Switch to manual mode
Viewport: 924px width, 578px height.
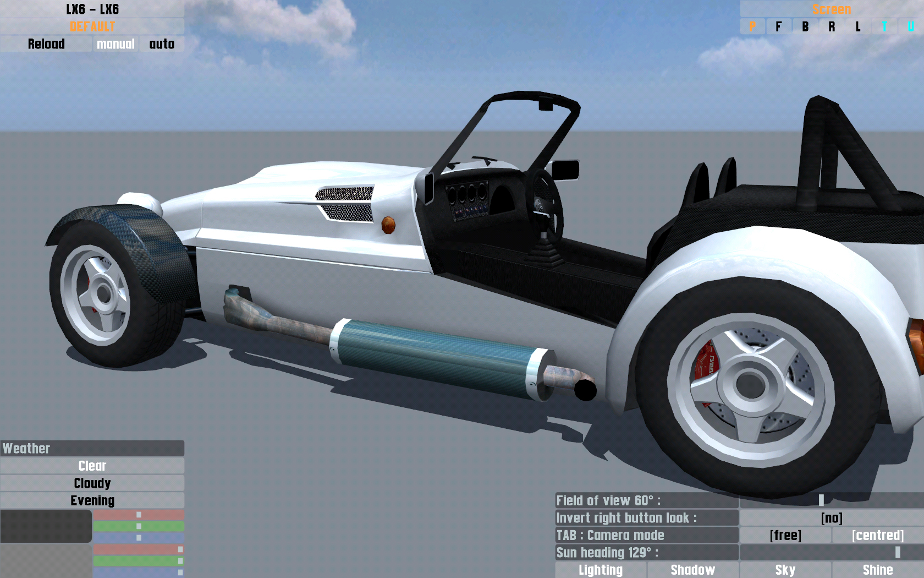coord(116,44)
